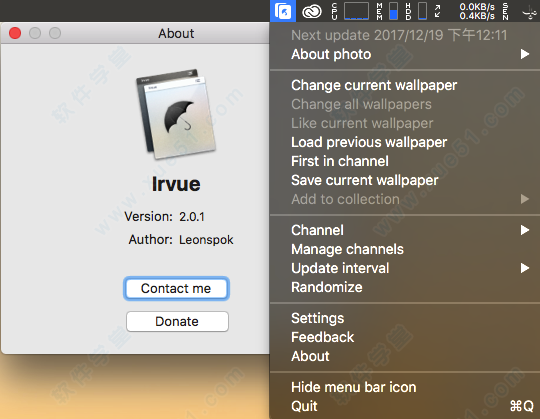Viewport: 540px width, 419px height.
Task: Click the MEM memory monitor in menu bar
Action: (388, 11)
